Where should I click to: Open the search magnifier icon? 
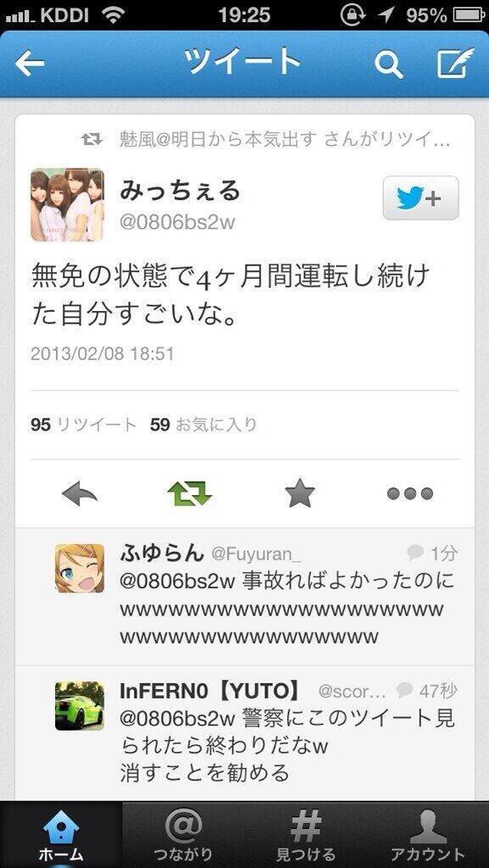click(389, 64)
